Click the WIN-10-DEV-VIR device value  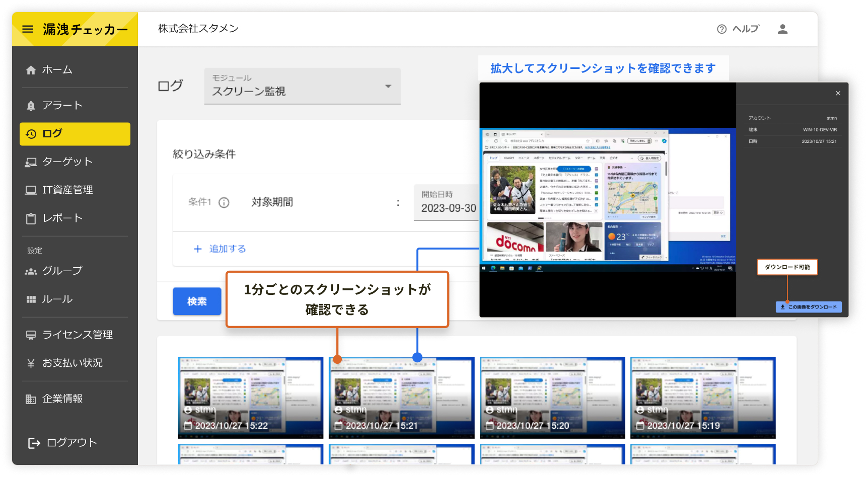coord(820,130)
